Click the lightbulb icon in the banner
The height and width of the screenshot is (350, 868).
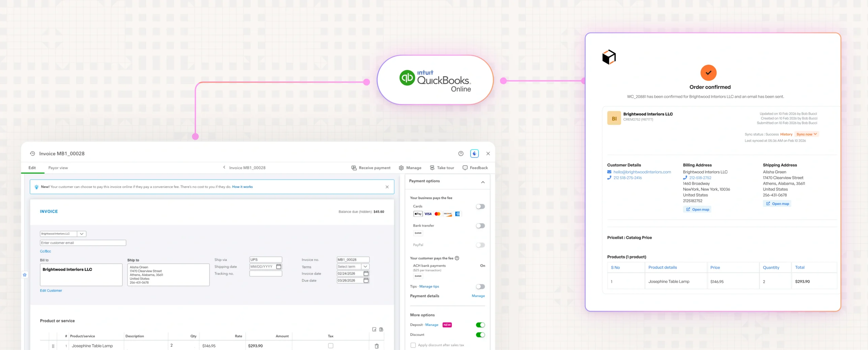click(x=37, y=187)
